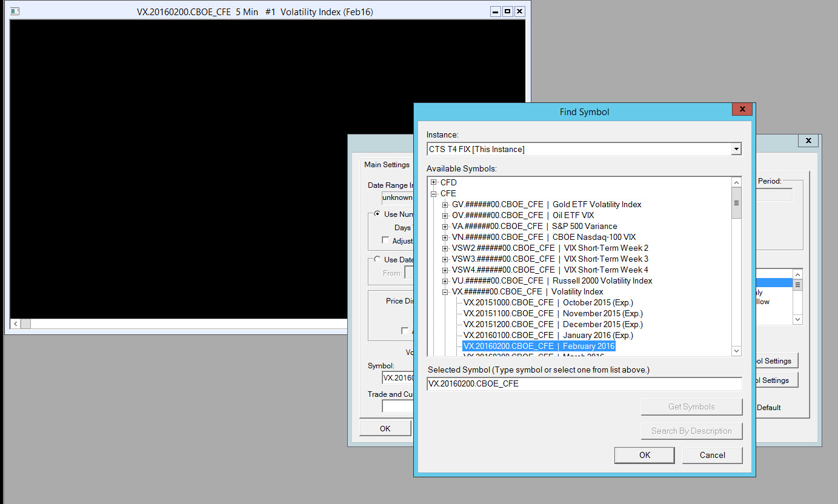Click the Get Symbols button
838x504 pixels.
pos(691,406)
